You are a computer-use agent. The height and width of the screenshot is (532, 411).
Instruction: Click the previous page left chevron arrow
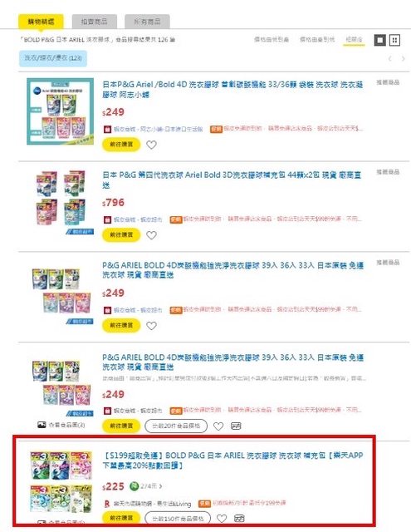tap(390, 59)
